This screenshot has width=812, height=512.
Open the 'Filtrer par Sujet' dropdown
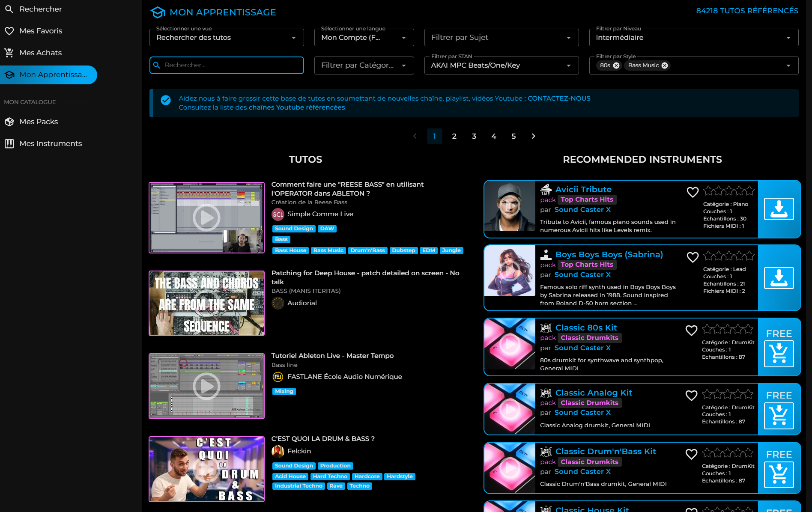pos(502,38)
